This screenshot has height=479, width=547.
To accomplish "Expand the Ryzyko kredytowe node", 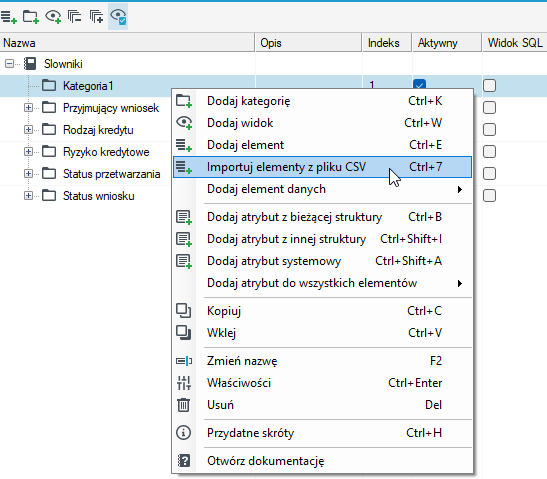I will (28, 151).
